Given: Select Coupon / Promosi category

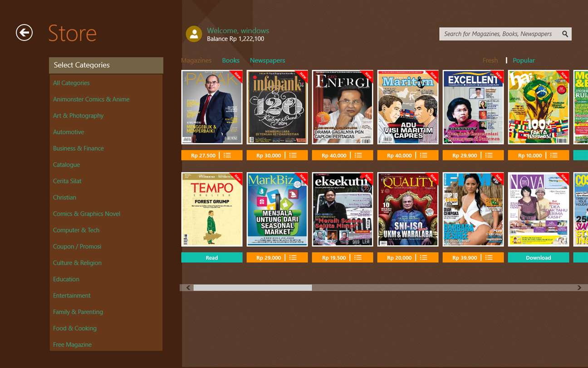Looking at the screenshot, I should click(x=77, y=247).
